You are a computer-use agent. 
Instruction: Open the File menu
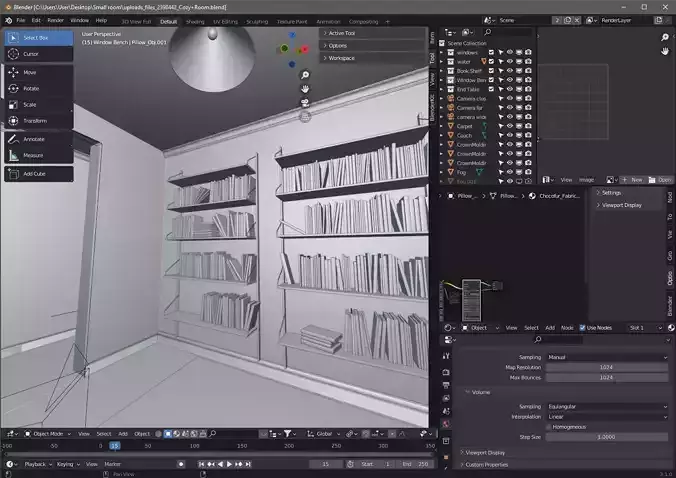pyautogui.click(x=21, y=20)
